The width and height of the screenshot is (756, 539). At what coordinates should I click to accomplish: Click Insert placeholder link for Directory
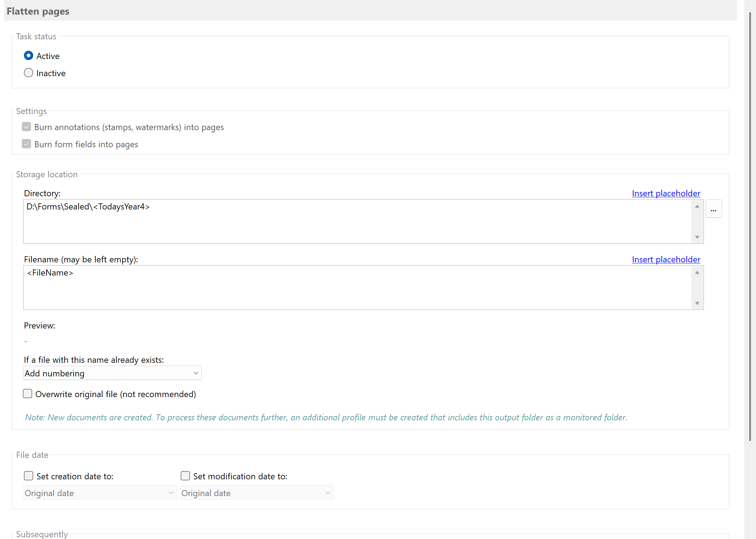click(x=666, y=193)
